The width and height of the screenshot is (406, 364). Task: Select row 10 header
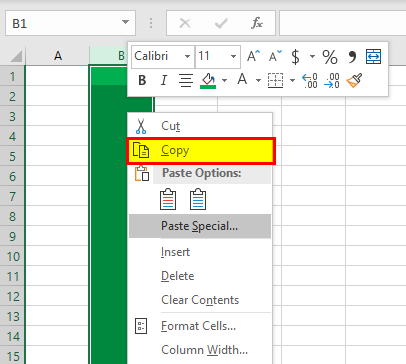[12, 256]
